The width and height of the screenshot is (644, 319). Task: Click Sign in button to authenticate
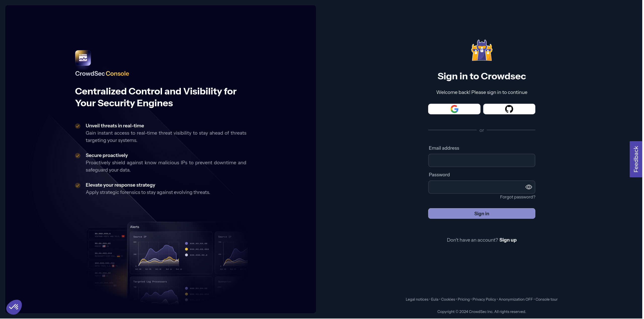pyautogui.click(x=482, y=213)
